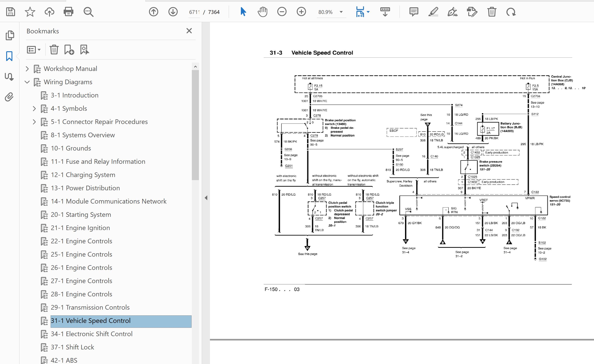Select the Hand pan tool

pos(262,11)
